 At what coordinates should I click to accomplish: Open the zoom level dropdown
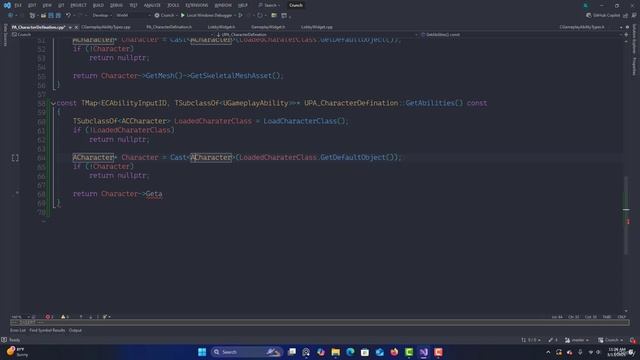coord(20,317)
